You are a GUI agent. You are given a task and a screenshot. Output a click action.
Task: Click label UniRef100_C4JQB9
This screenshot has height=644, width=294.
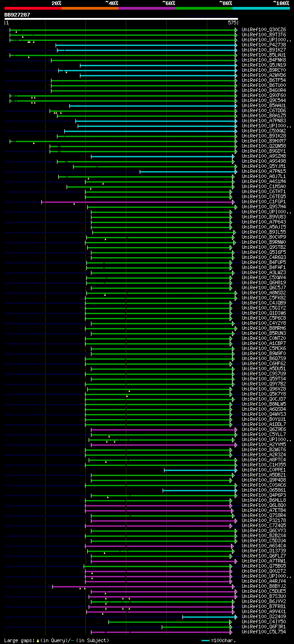tap(264, 303)
